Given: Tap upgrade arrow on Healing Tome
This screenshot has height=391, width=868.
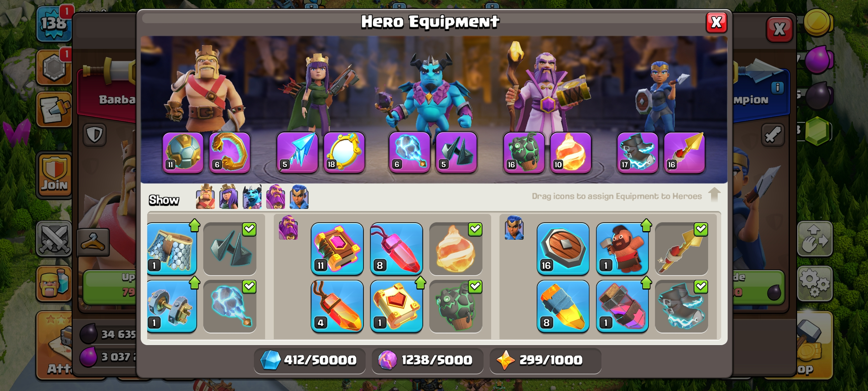Looking at the screenshot, I should pyautogui.click(x=420, y=282).
